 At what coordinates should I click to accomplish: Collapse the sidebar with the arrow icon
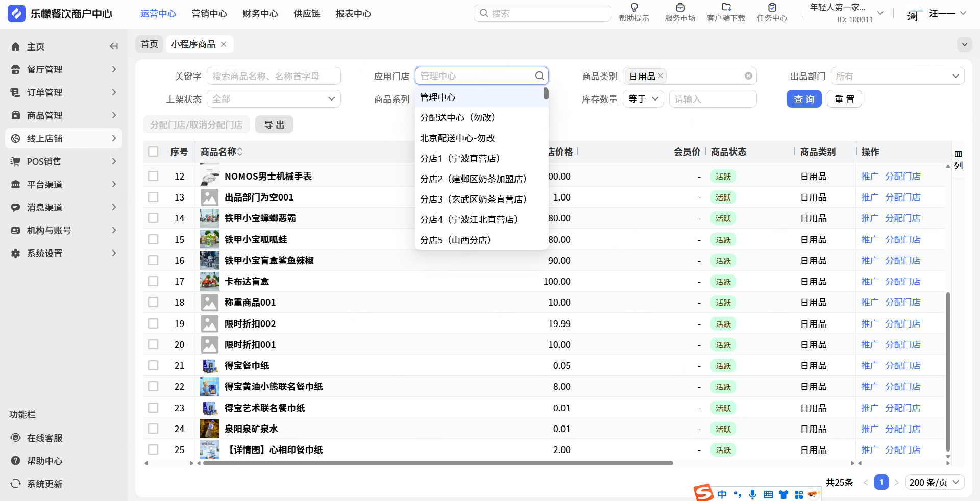tap(113, 46)
